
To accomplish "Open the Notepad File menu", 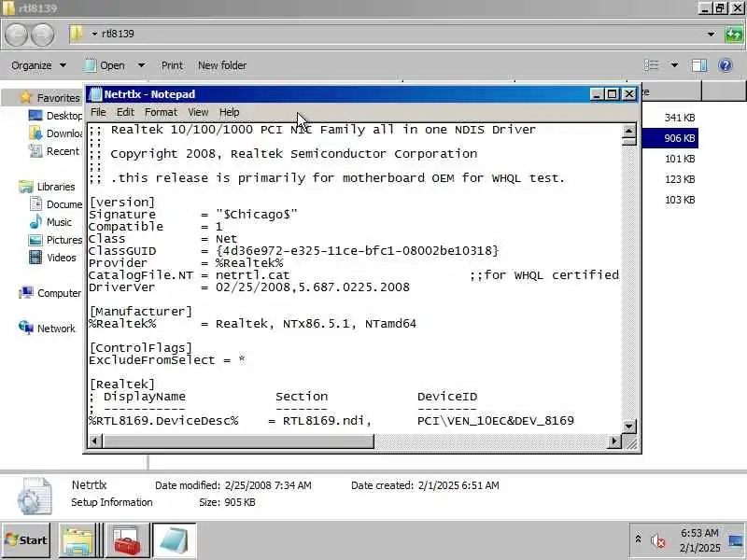I will click(98, 112).
